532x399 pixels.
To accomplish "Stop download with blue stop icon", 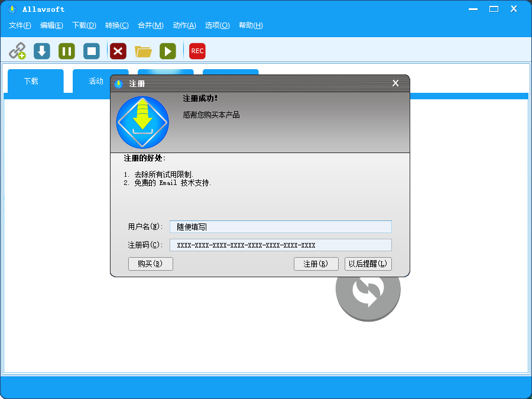I will [92, 51].
